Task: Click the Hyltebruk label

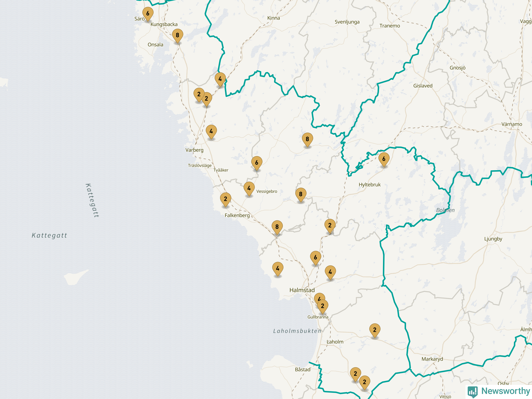Action: 370,185
